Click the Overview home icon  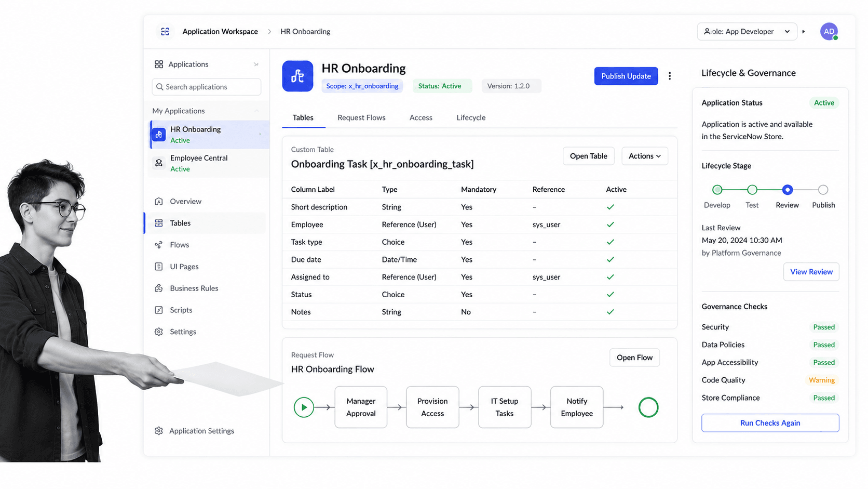[x=159, y=202]
